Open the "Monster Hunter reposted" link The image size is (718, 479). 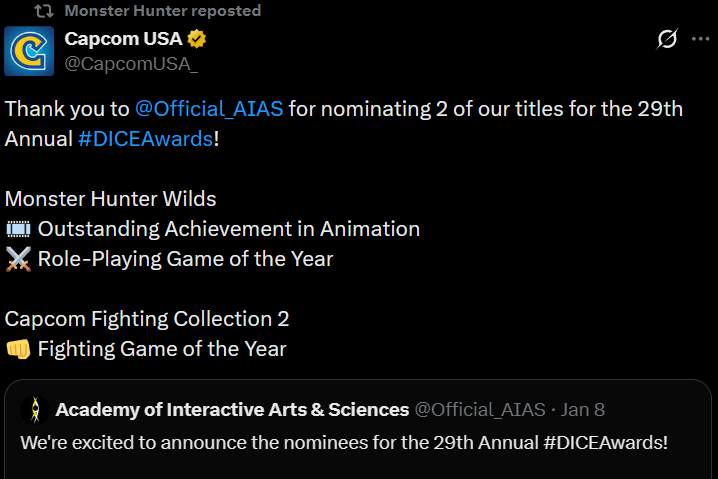pos(162,11)
